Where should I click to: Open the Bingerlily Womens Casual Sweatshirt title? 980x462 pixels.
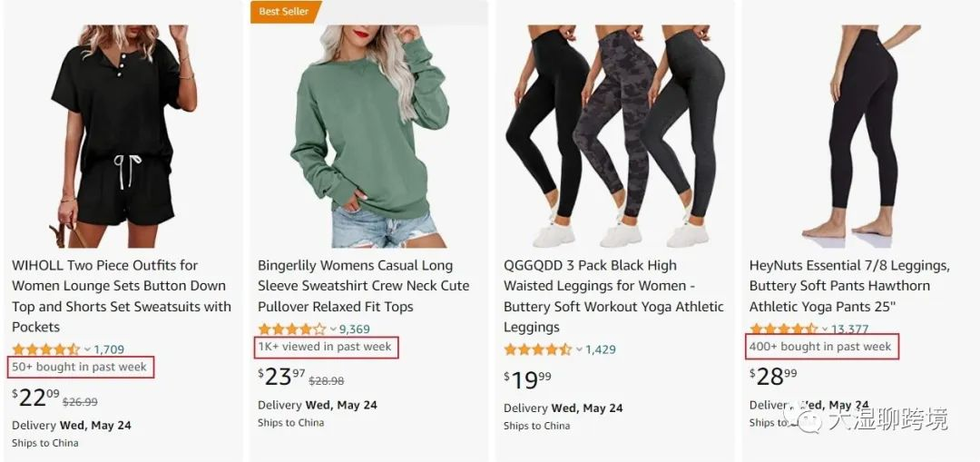(363, 286)
